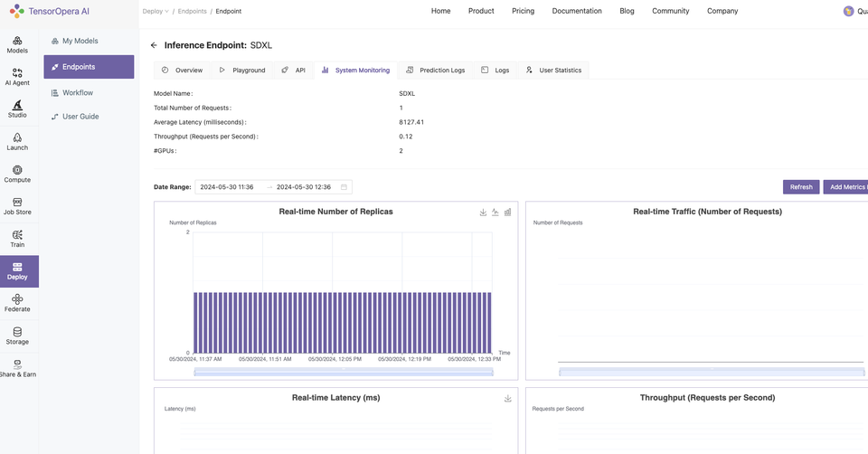Expand the Deploy breadcrumb dropdown
The width and height of the screenshot is (868, 454).
[156, 11]
